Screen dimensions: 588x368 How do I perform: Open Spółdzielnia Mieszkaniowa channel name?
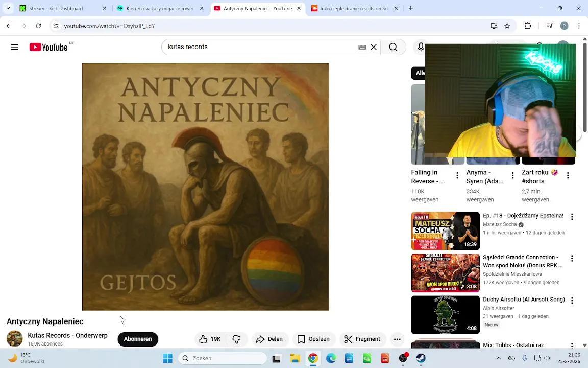click(512, 274)
